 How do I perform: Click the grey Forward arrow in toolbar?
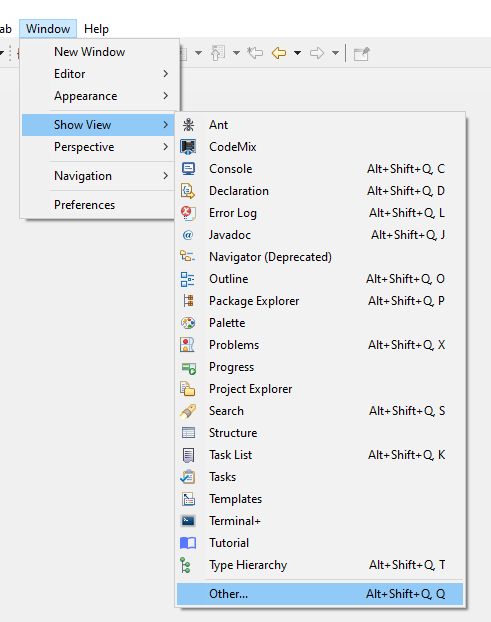[317, 53]
